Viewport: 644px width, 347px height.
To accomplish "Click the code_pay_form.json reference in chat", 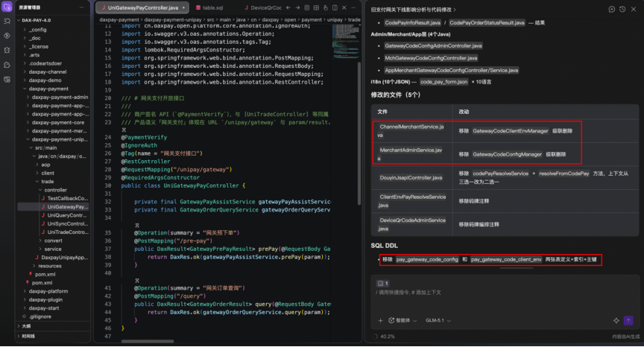I will coord(443,82).
